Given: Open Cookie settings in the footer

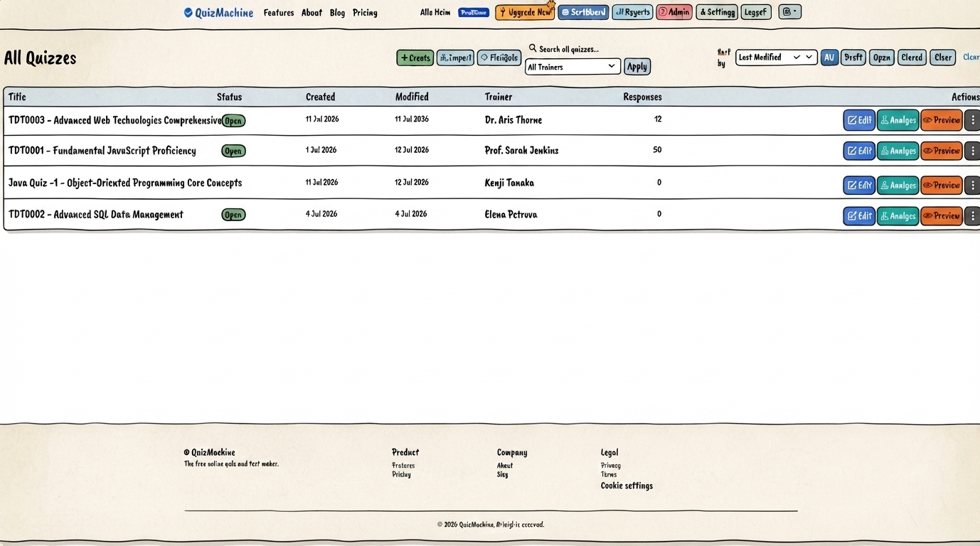Looking at the screenshot, I should pos(627,486).
